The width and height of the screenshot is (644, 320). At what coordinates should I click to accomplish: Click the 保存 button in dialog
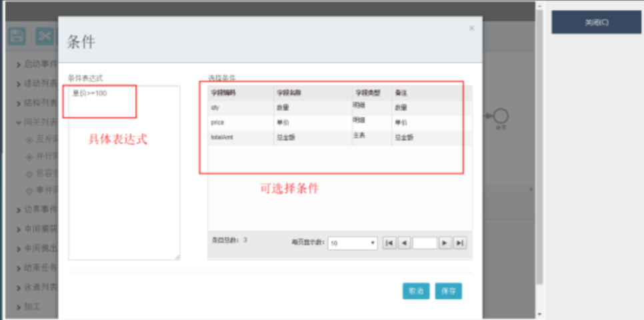point(449,291)
